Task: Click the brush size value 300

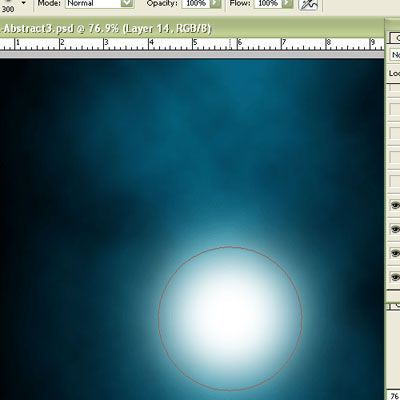Action: point(8,9)
